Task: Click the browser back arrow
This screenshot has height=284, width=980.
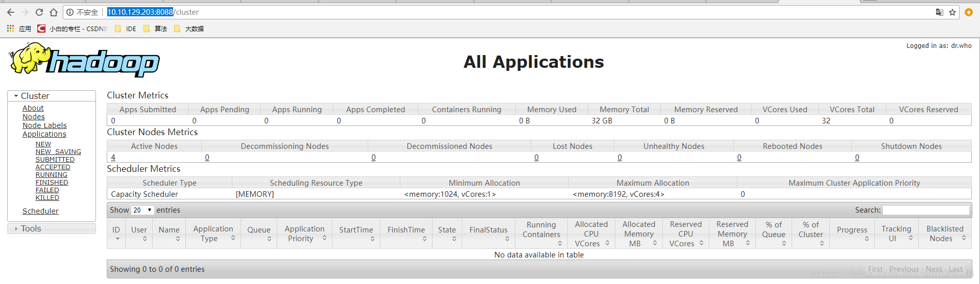Action: 11,12
